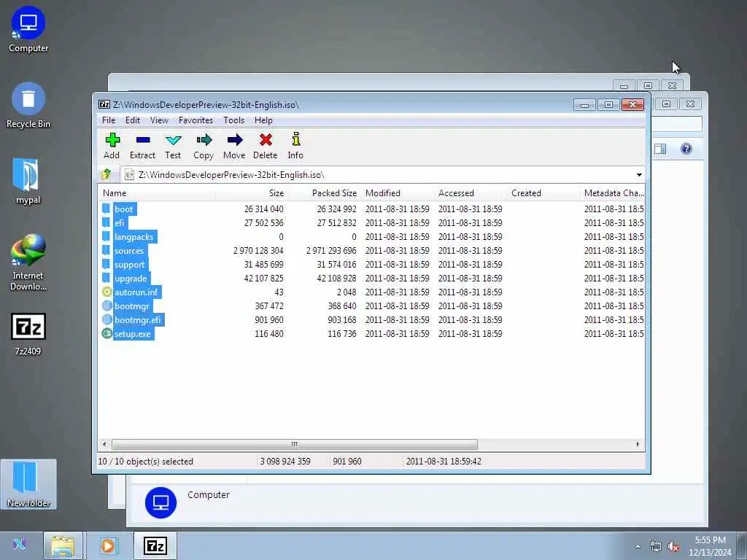This screenshot has height=560, width=747.
Task: Click the network tray icon
Action: click(x=656, y=547)
